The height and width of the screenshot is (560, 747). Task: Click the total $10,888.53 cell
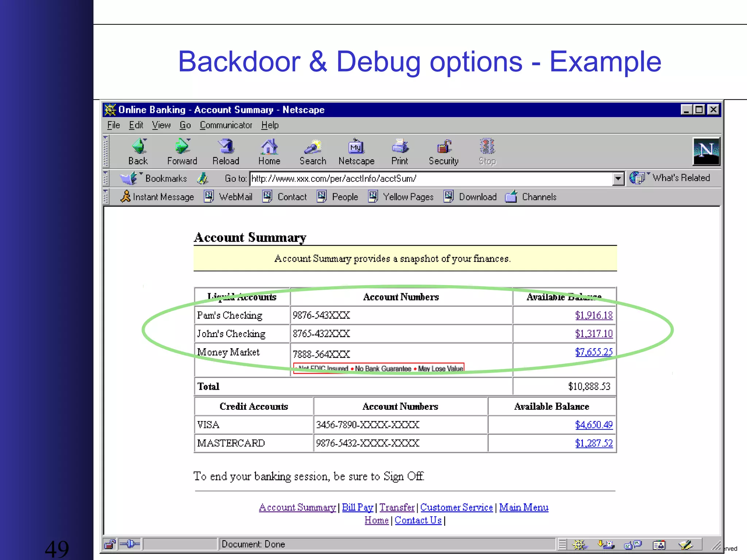(564, 386)
